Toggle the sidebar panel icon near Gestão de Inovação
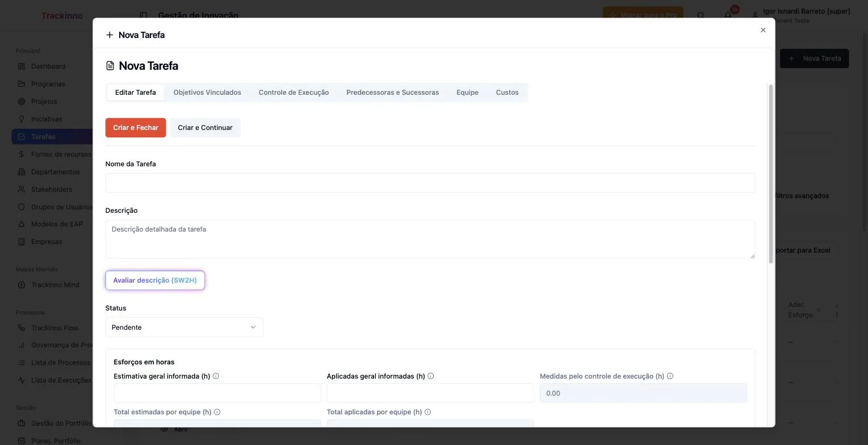This screenshot has height=445, width=868. click(144, 15)
